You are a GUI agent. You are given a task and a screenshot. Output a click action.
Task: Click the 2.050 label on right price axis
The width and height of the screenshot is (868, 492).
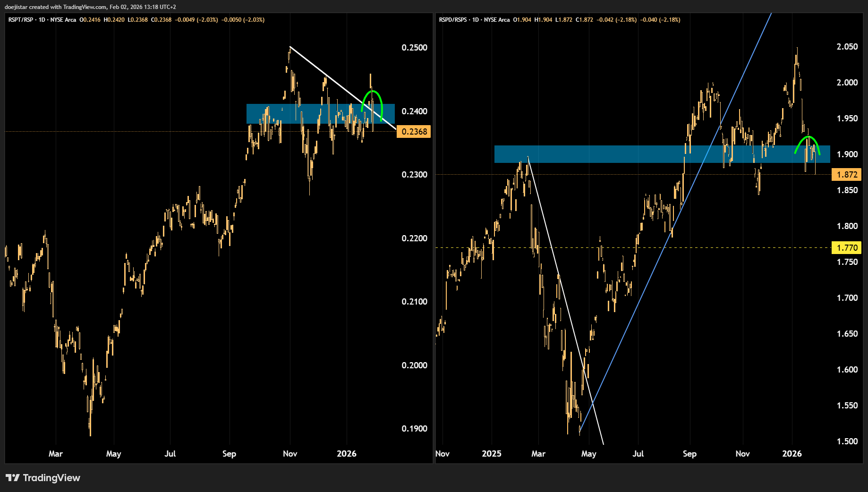click(847, 47)
